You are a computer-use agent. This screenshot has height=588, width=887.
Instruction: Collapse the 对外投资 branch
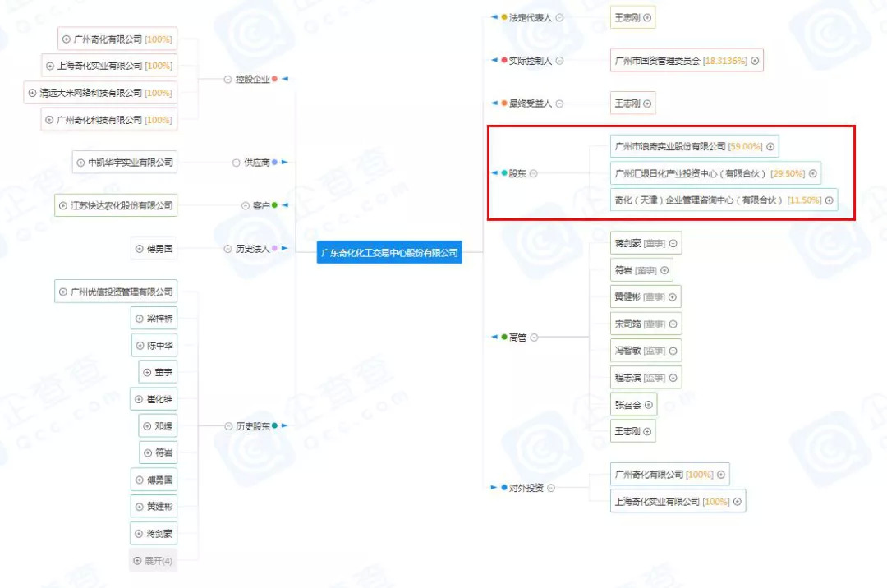(551, 488)
